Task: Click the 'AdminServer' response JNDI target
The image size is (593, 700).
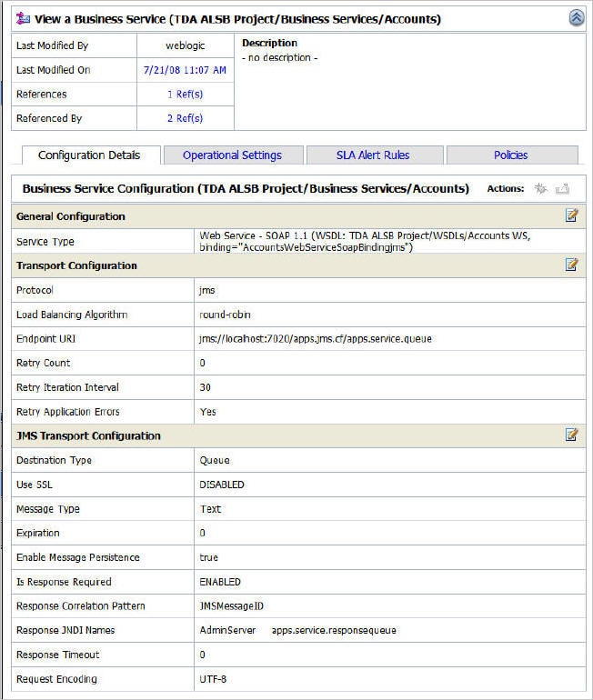Action: pos(227,630)
